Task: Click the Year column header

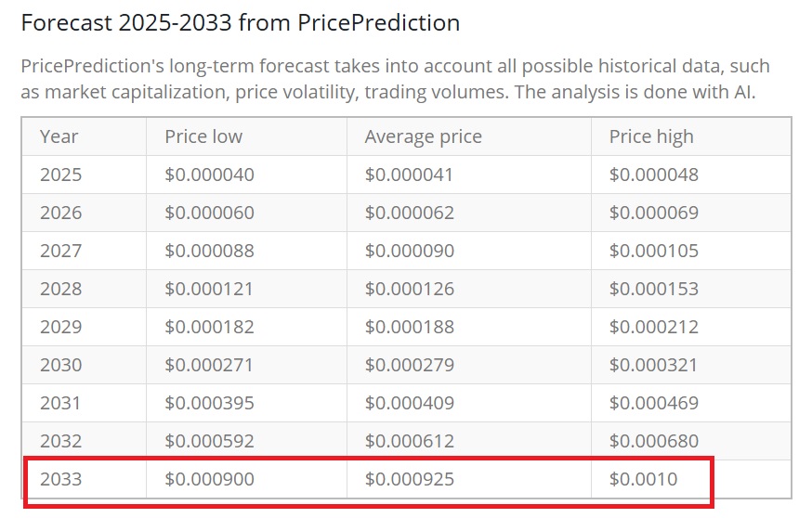Action: (x=59, y=136)
